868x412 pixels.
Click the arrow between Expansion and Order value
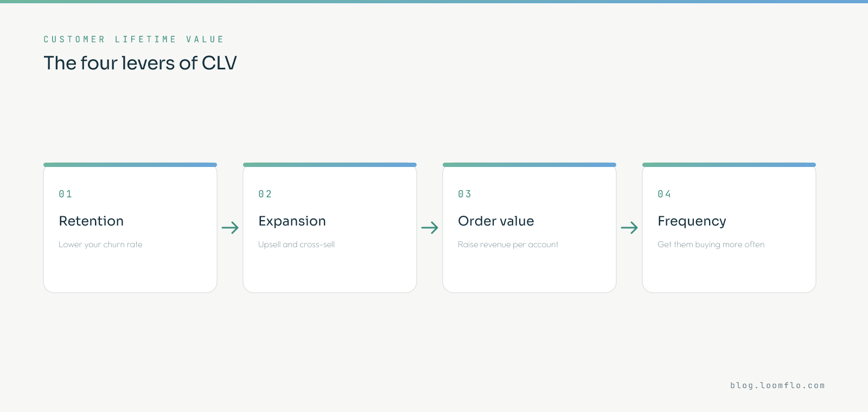coord(430,228)
